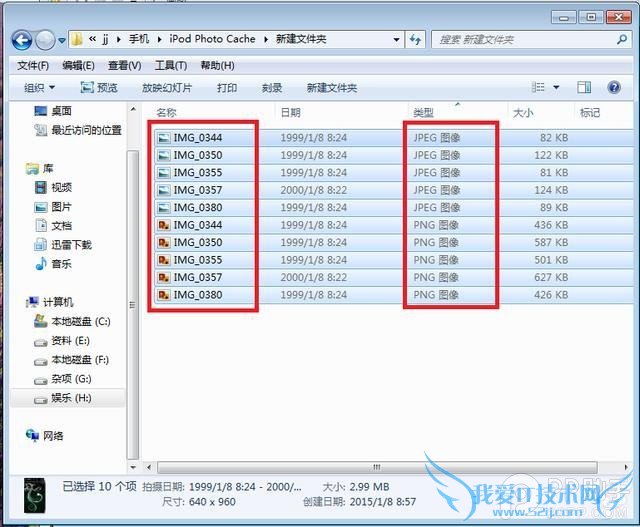Click 新建文件夹 in the toolbar
Viewport: 640px width, 527px height.
click(332, 88)
